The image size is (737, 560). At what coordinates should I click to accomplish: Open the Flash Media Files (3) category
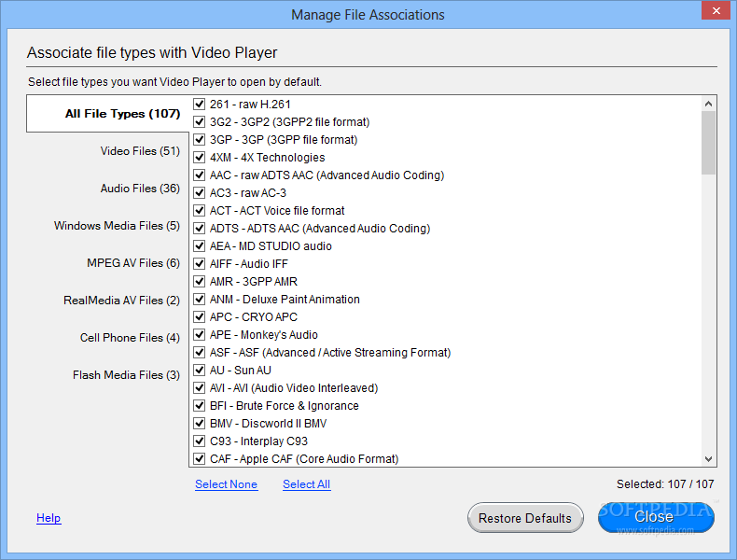pyautogui.click(x=126, y=375)
